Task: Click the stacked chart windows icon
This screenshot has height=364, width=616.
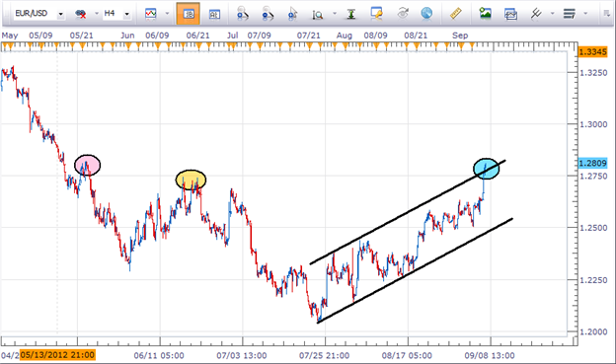Action: (510, 14)
